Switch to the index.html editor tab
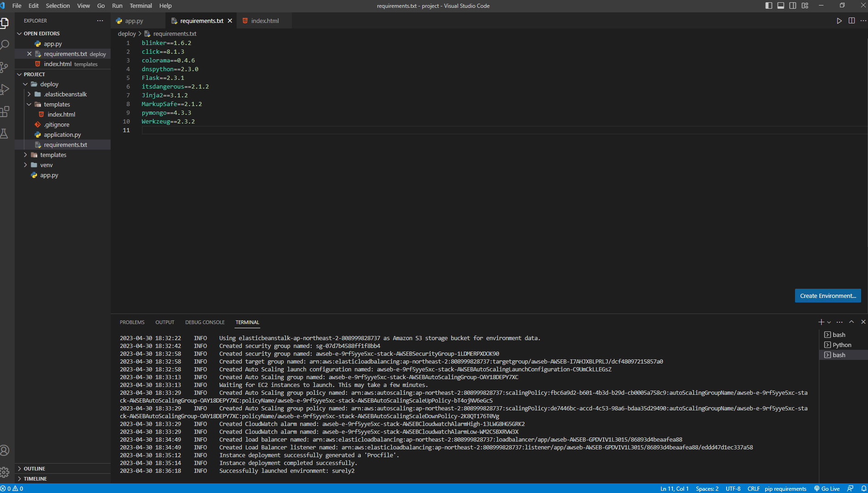This screenshot has height=493, width=868. 265,21
